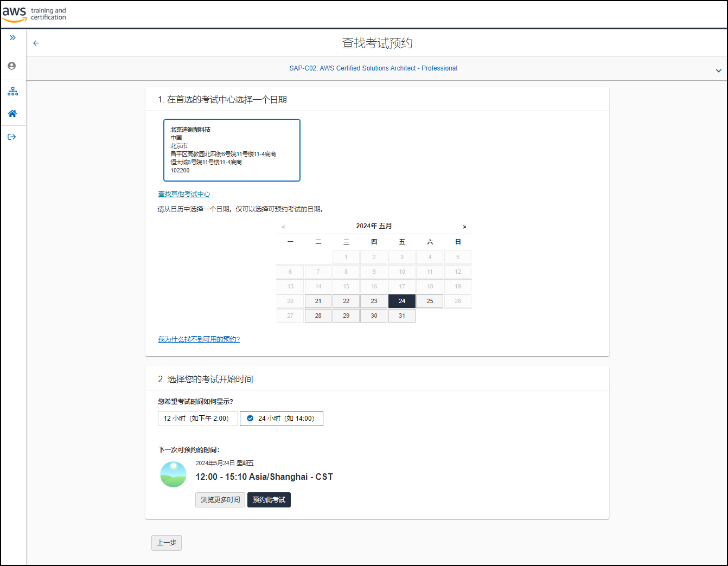Go to next month in calendar
This screenshot has height=566, width=728.
pos(464,227)
